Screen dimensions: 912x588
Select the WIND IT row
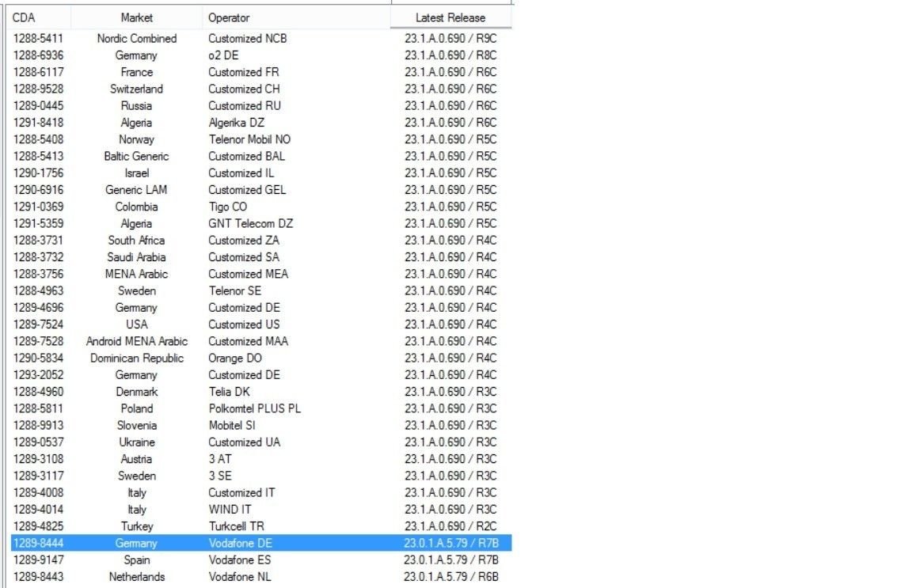pos(261,510)
